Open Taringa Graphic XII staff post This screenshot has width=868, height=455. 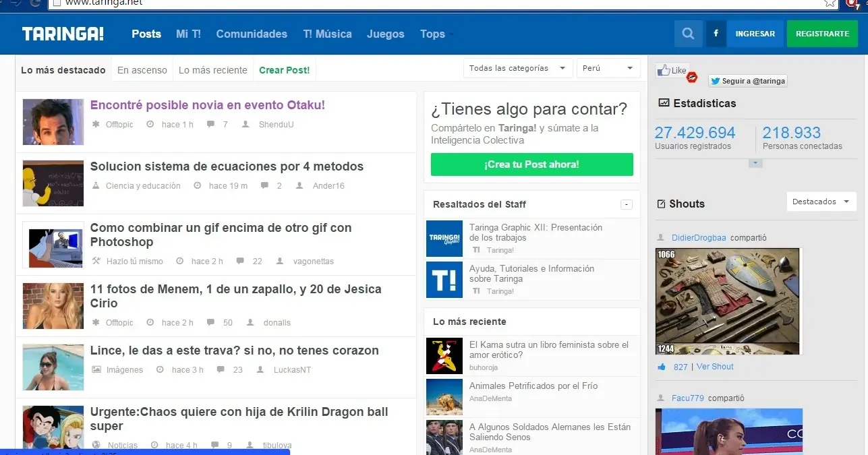pyautogui.click(x=536, y=233)
